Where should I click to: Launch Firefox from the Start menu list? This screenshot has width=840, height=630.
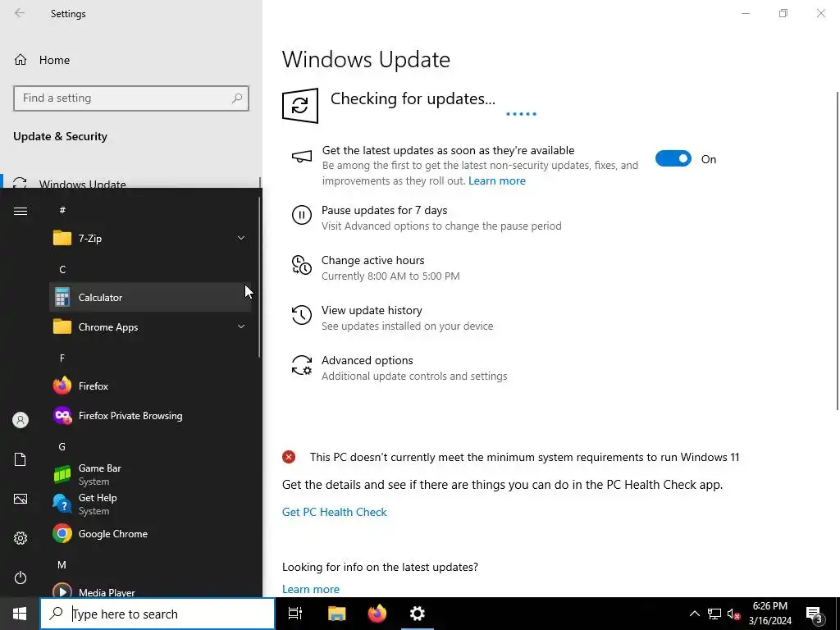pyautogui.click(x=150, y=386)
